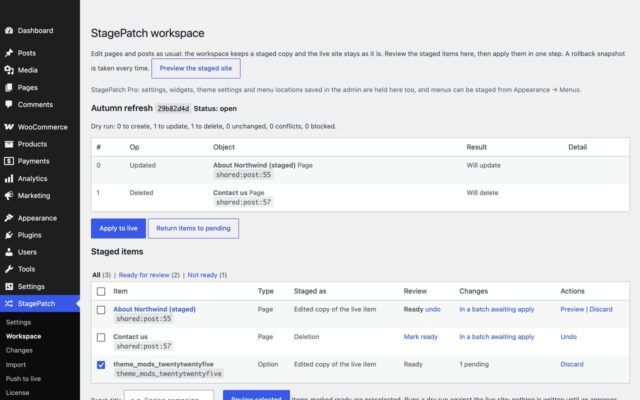Click the Will update result cell
Image resolution: width=640 pixels, height=400 pixels.
pyautogui.click(x=484, y=165)
